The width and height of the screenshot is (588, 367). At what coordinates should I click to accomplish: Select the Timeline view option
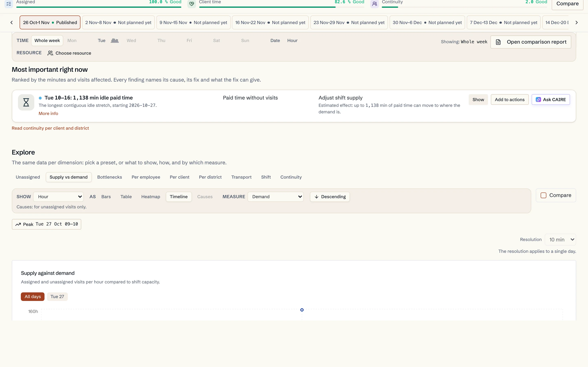[x=179, y=197]
